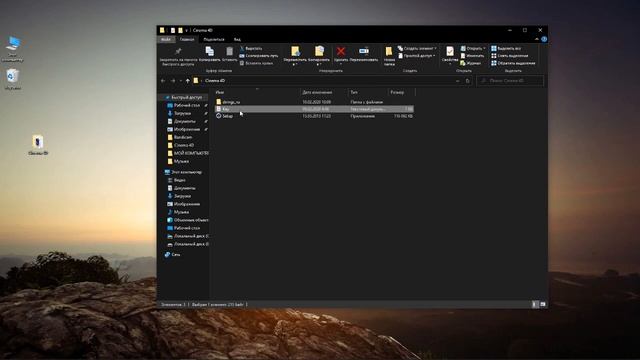Create a new folder with Новая папка
This screenshot has width=640, height=360.
pos(389,56)
